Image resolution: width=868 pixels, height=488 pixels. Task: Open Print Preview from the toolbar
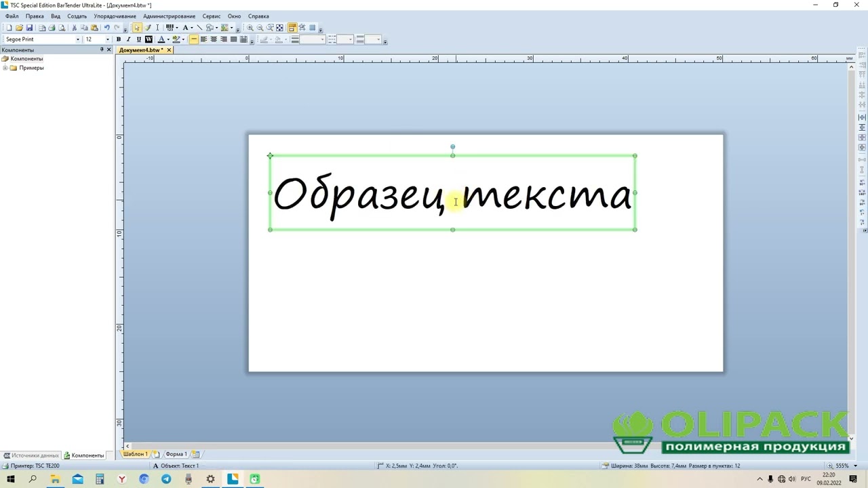(x=62, y=28)
